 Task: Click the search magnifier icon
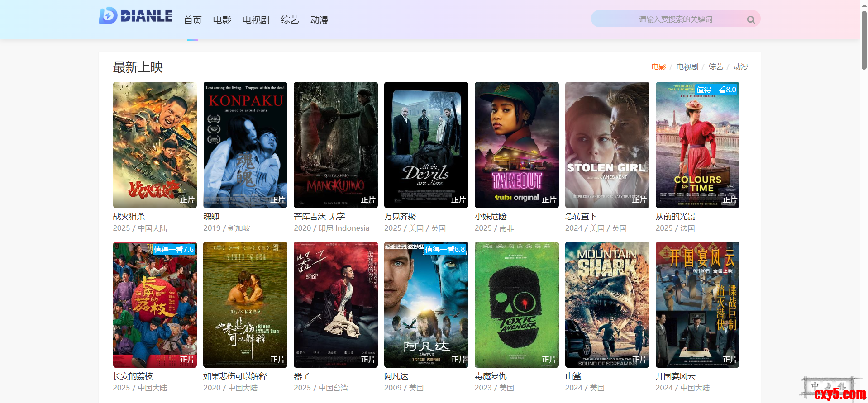751,19
